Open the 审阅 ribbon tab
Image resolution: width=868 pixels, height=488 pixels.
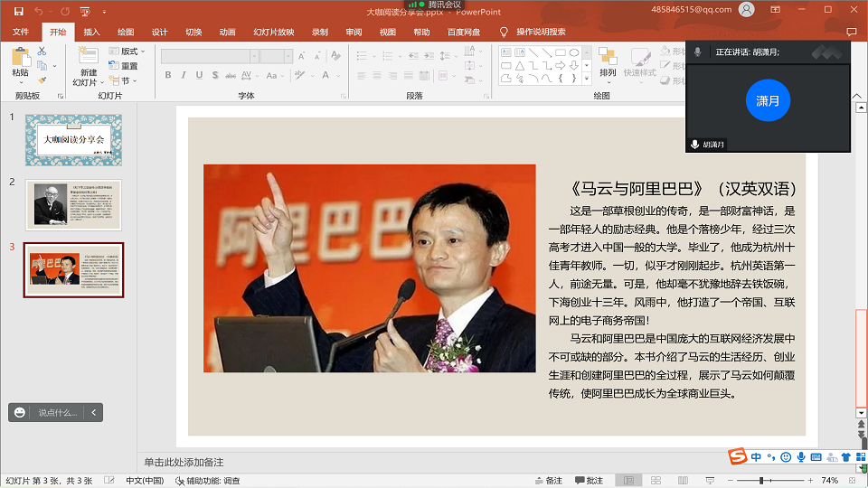[x=354, y=33]
